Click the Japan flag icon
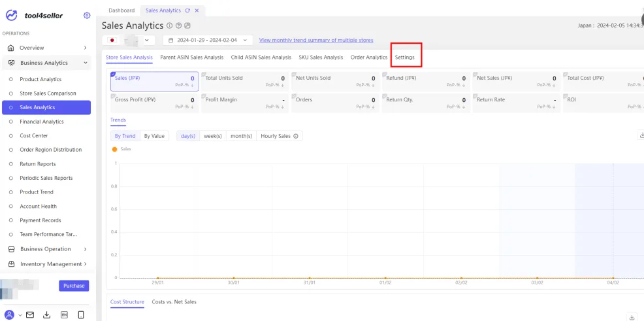This screenshot has width=644, height=321. [x=111, y=41]
